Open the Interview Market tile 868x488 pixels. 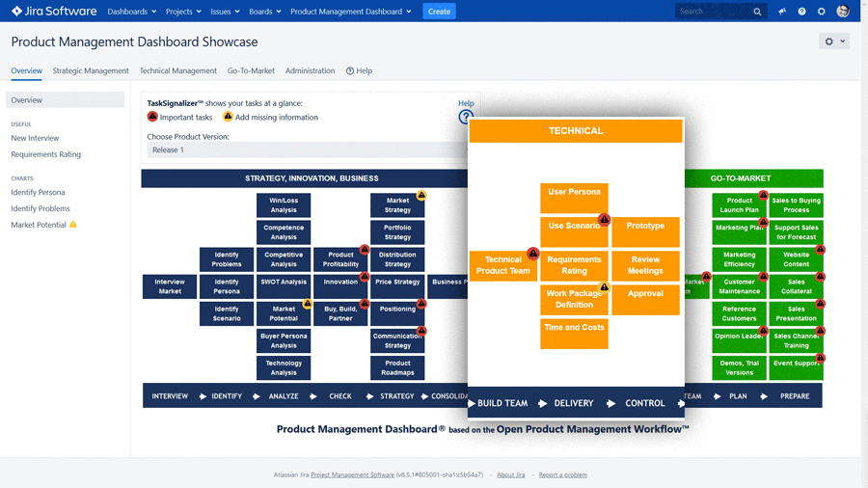coord(170,286)
